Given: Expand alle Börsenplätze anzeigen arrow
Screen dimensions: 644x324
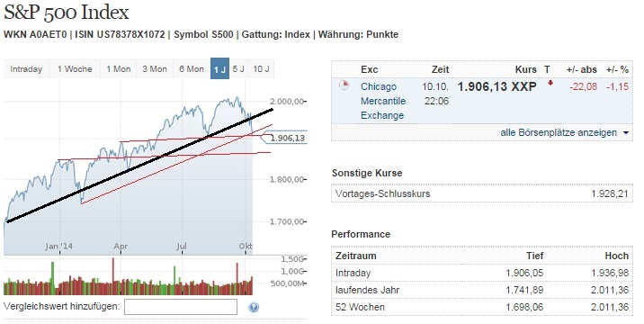Looking at the screenshot, I should click(625, 133).
